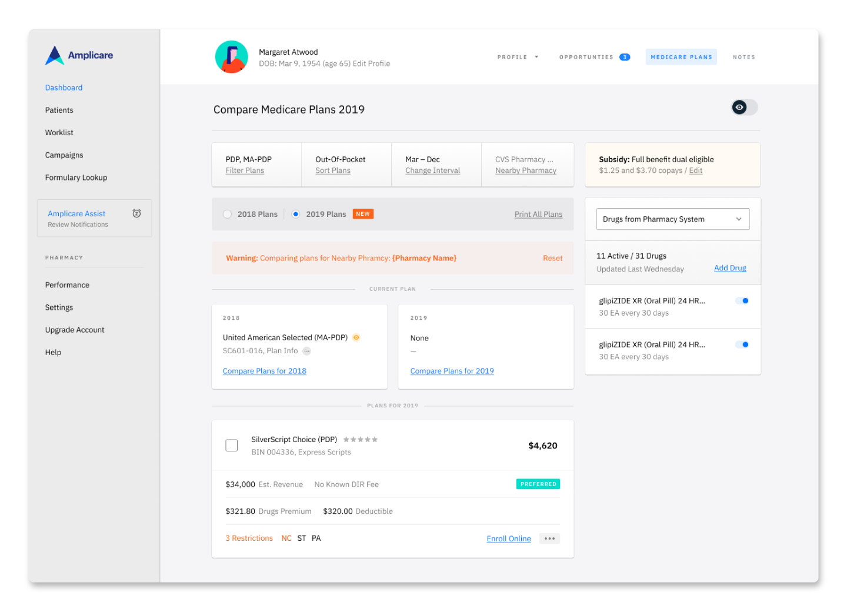Click the NEW badge next to 2019 Plans
Viewport: 847px width, 616px height.
[363, 214]
